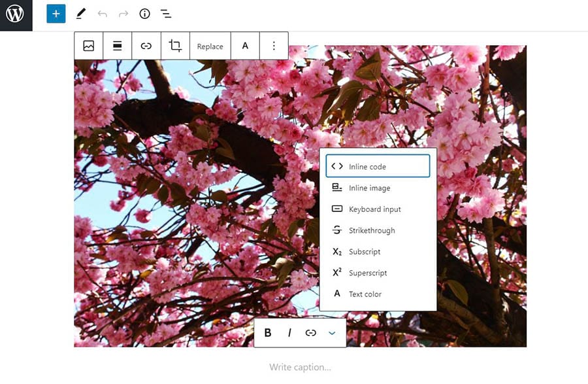Click the text overlay A button
The width and height of the screenshot is (588, 384).
point(245,46)
